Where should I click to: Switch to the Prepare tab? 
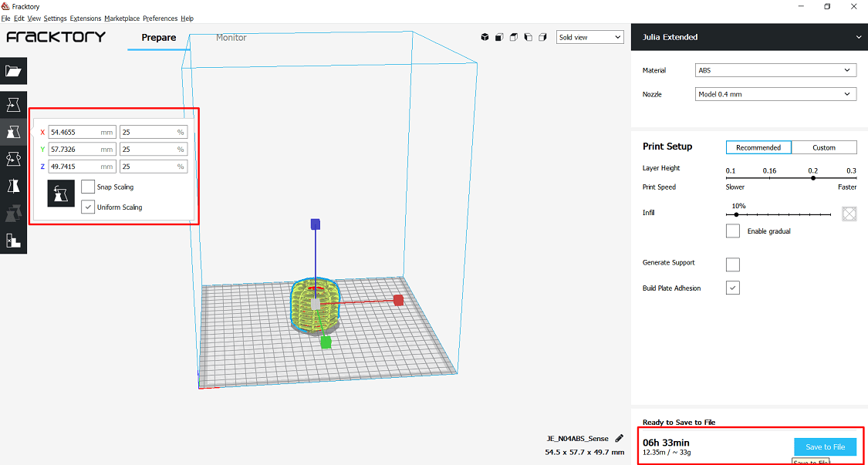pos(159,38)
